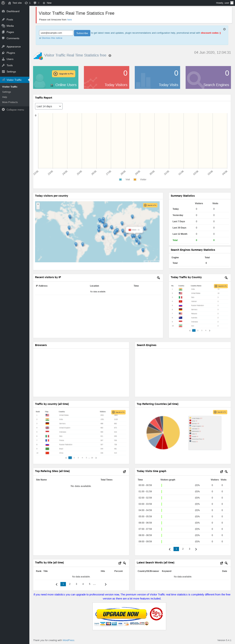Open More Products submenu item
235x644 pixels.
10,102
